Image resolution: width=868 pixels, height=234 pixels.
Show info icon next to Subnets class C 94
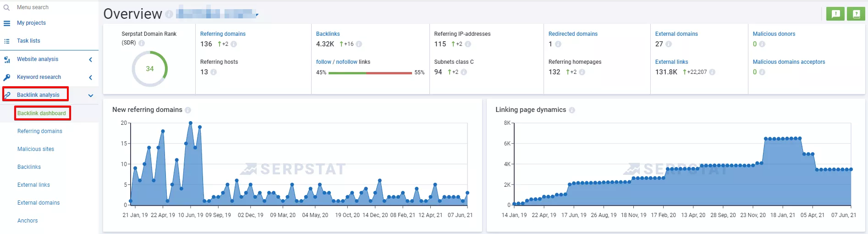464,72
